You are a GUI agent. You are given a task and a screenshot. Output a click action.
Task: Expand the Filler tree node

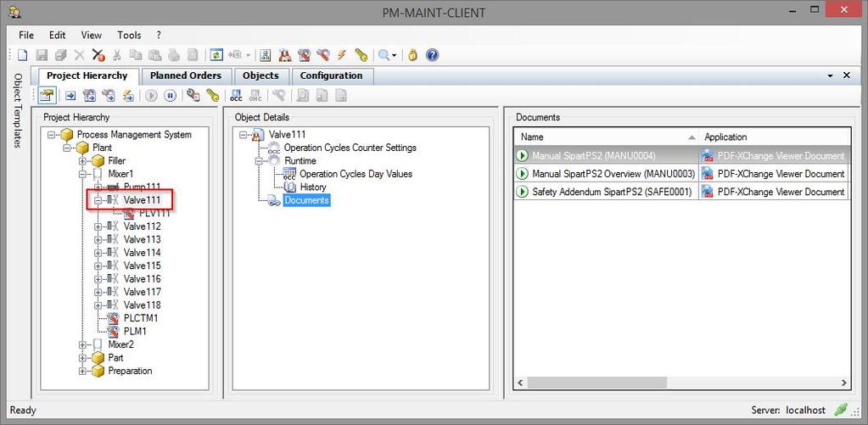click(83, 161)
